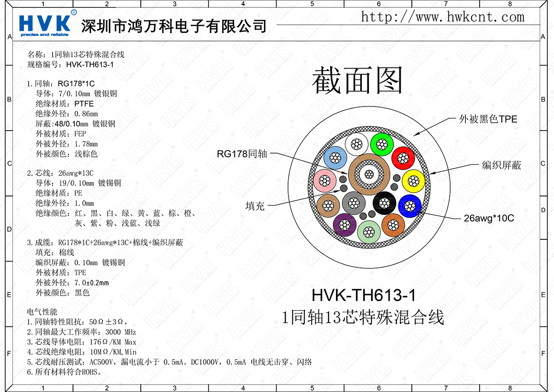Click the column number 5 on the top border
This screenshot has height=392, width=554.
312,4
